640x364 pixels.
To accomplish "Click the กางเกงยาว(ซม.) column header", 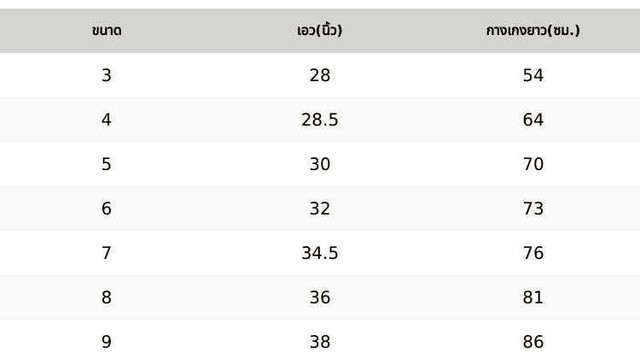I will [533, 30].
